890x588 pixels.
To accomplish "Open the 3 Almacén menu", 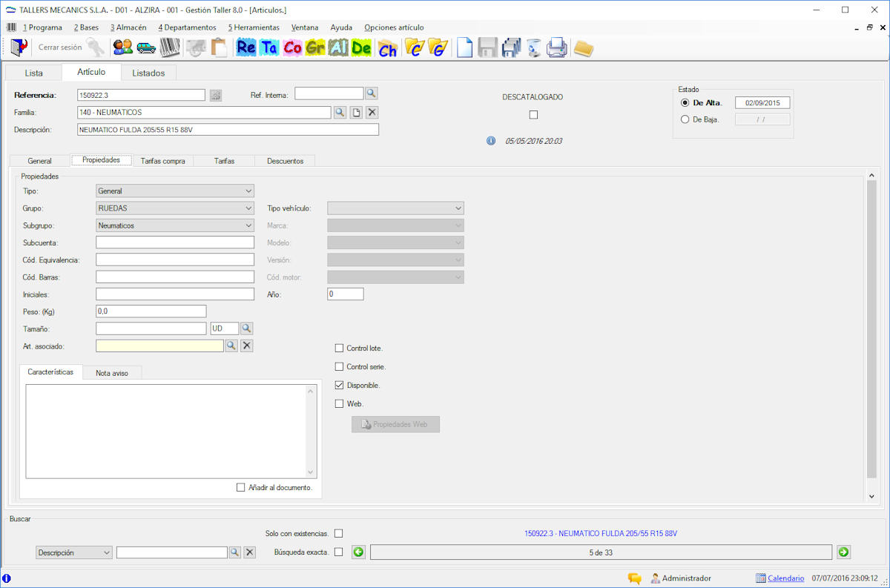I will pyautogui.click(x=128, y=27).
